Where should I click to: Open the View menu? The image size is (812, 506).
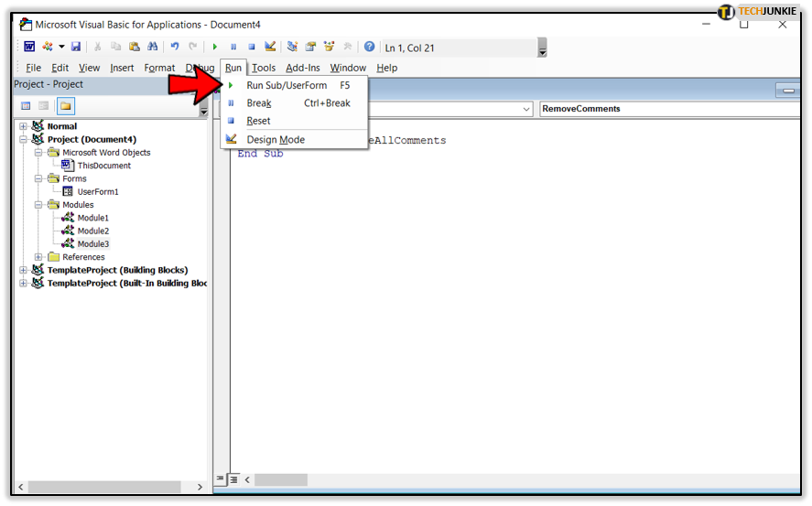[x=89, y=68]
